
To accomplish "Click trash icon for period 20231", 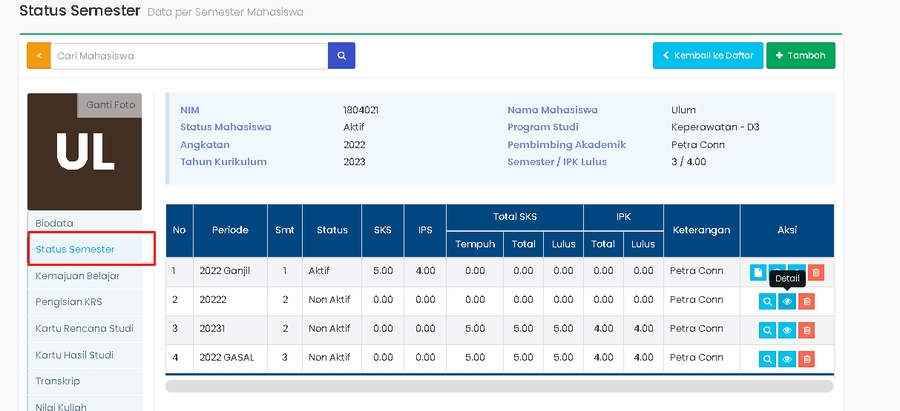I will (807, 330).
